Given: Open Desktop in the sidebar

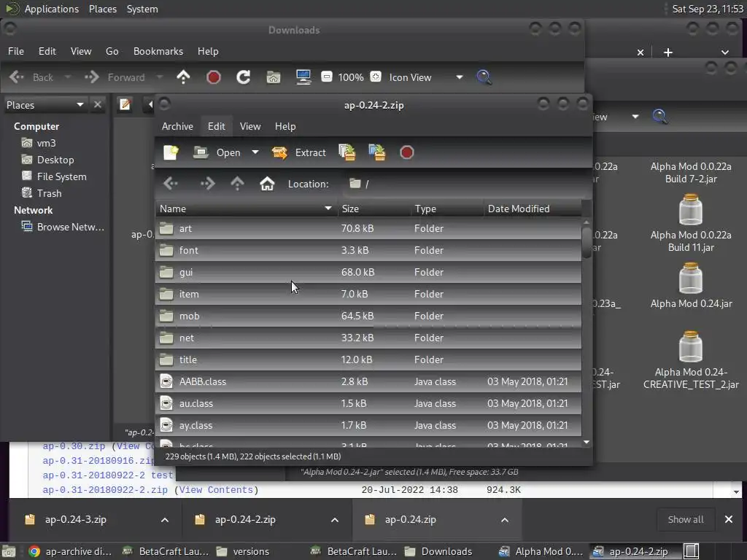Looking at the screenshot, I should point(47,160).
